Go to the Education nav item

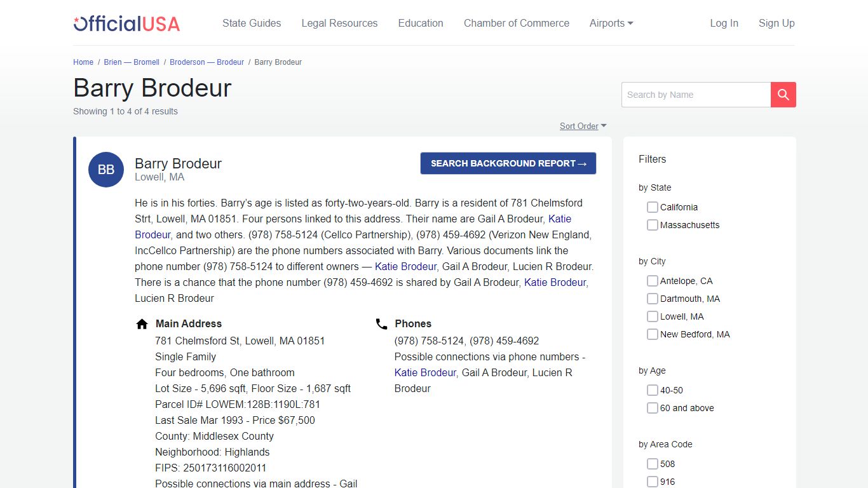point(421,23)
